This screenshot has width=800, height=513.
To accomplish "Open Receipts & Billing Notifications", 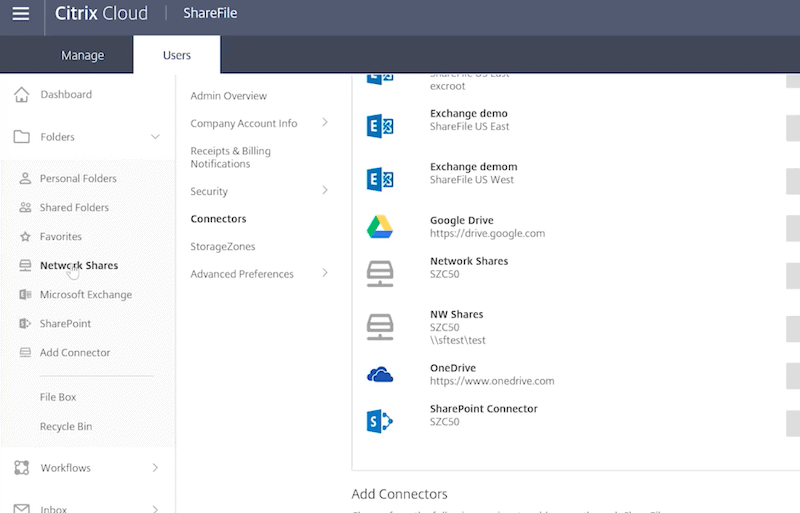I will click(x=231, y=157).
